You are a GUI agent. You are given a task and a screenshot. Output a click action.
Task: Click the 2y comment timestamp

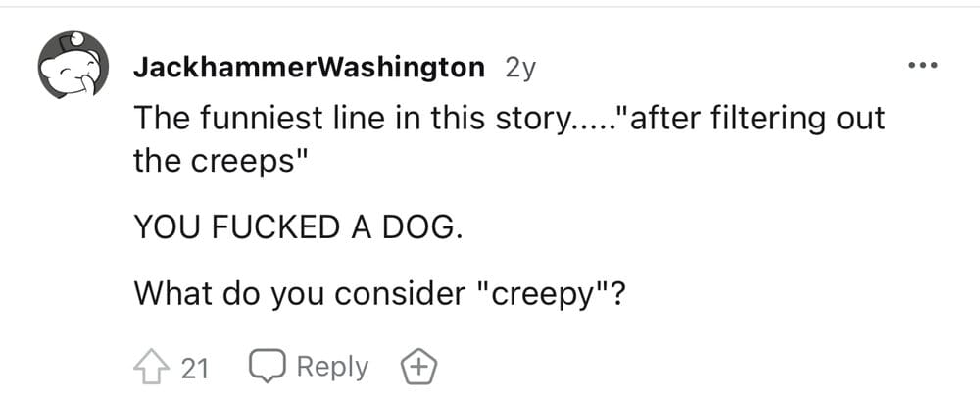pyautogui.click(x=520, y=69)
